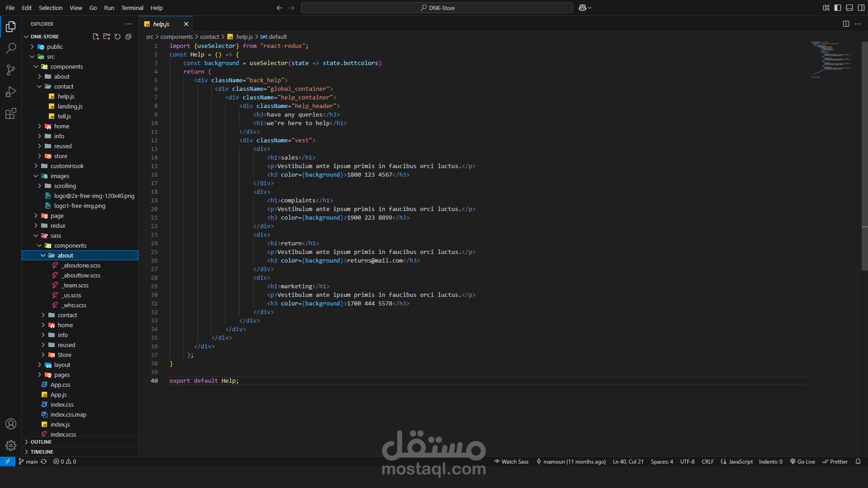Toggle the primary side bar layout button
Image resolution: width=868 pixels, height=488 pixels.
coord(838,8)
